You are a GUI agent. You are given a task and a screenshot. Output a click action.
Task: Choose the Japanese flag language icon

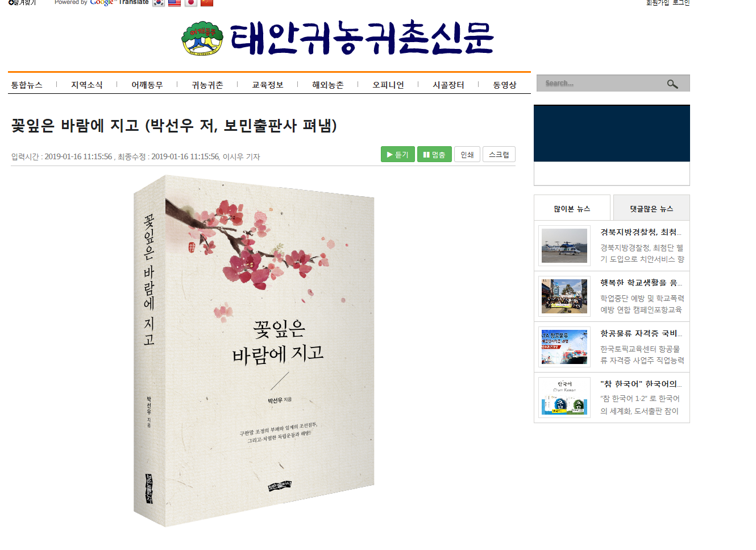[191, 2]
